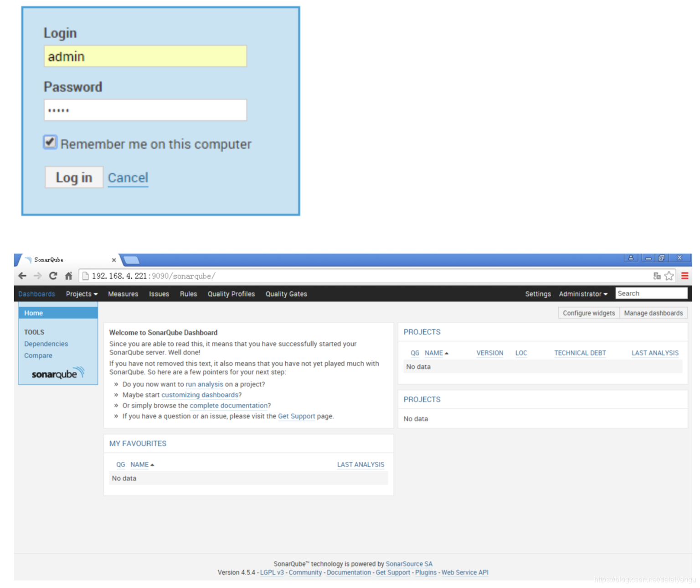The width and height of the screenshot is (700, 588).
Task: Click the Password input field
Action: [145, 110]
